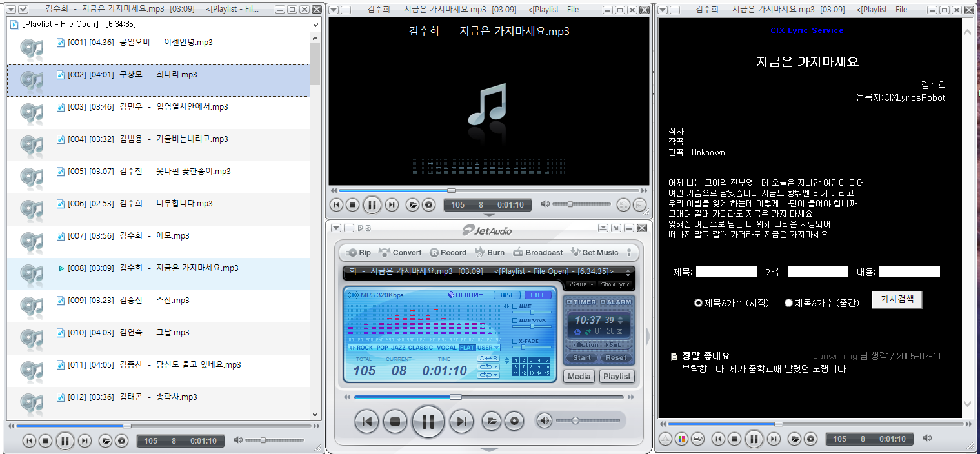Enable the BBE sound effect checkbox
The height and width of the screenshot is (454, 980).
pos(514,306)
